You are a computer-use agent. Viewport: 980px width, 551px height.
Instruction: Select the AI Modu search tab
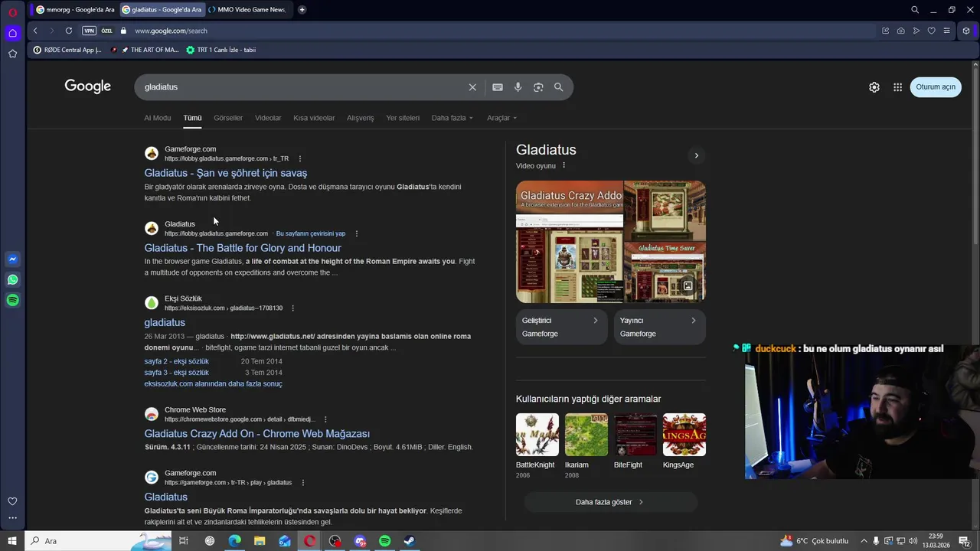pos(158,118)
